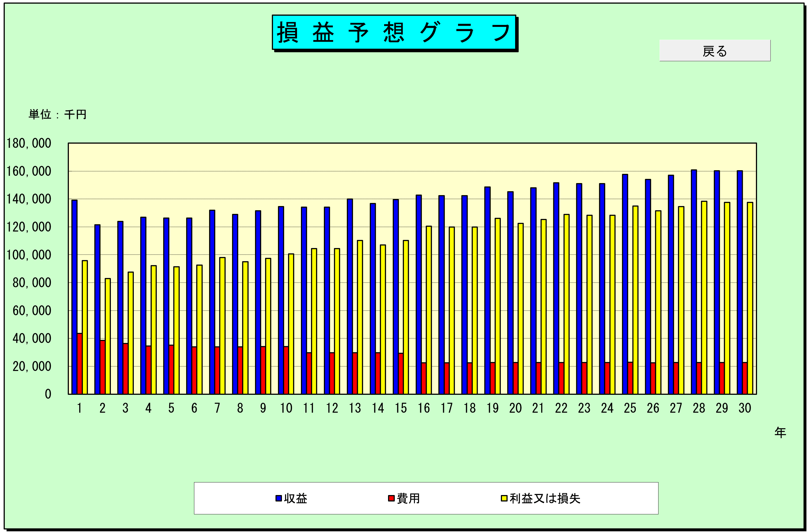Viewport: 808px width, 532px height.
Task: Click the yellow profit bar for year 16
Action: (428, 310)
